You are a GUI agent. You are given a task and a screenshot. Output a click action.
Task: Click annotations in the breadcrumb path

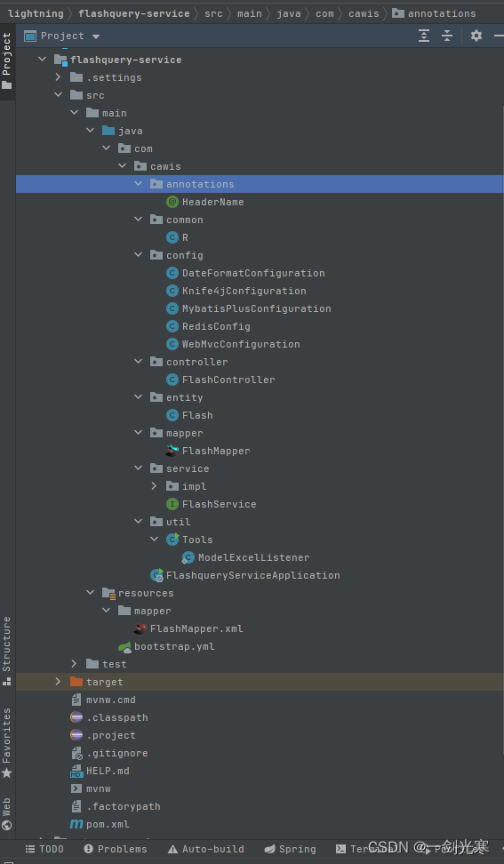click(435, 13)
